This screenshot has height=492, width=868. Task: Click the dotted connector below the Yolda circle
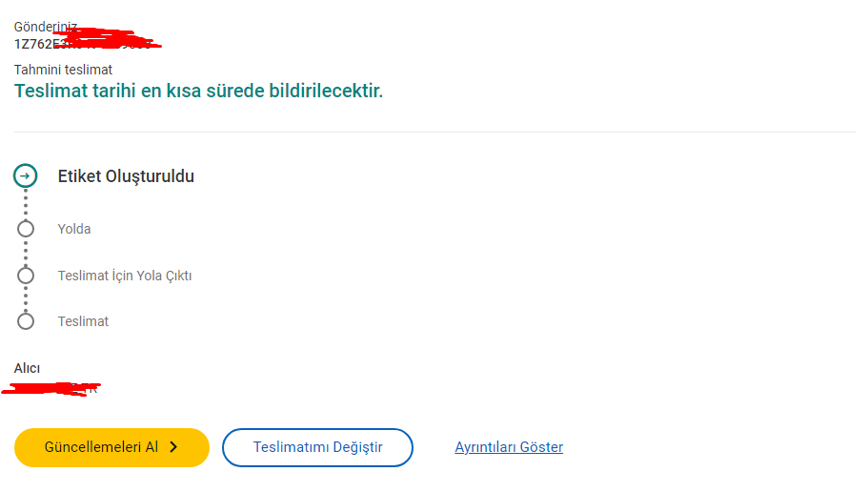tap(26, 253)
